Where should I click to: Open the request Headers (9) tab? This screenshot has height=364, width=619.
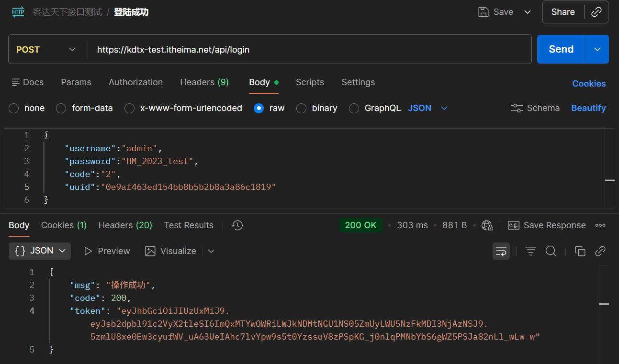tap(204, 82)
